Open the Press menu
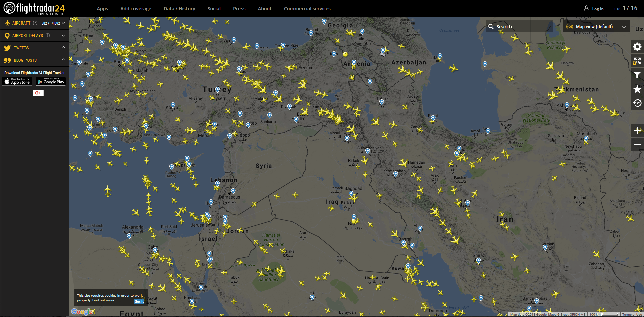This screenshot has height=317, width=644. coord(239,9)
